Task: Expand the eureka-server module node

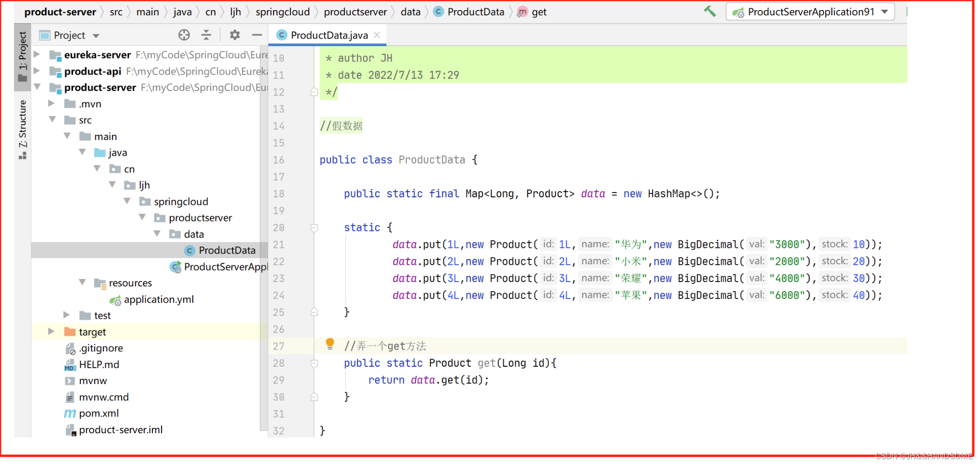Action: (37, 54)
